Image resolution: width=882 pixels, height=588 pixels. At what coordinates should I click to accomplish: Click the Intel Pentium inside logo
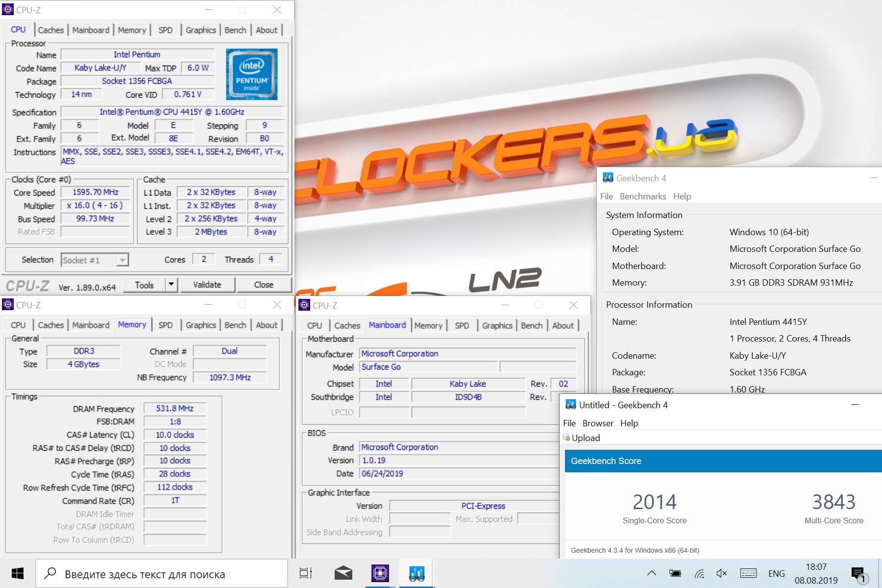pyautogui.click(x=252, y=74)
